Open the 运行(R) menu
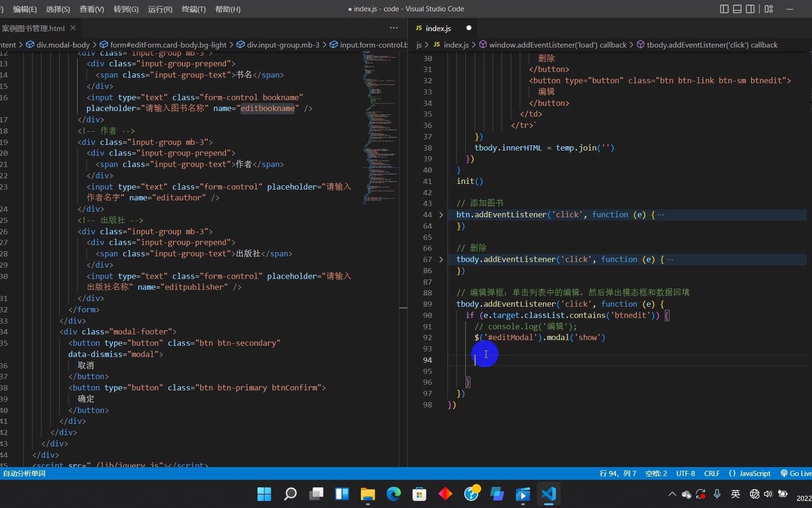This screenshot has height=508, width=812. click(x=160, y=9)
